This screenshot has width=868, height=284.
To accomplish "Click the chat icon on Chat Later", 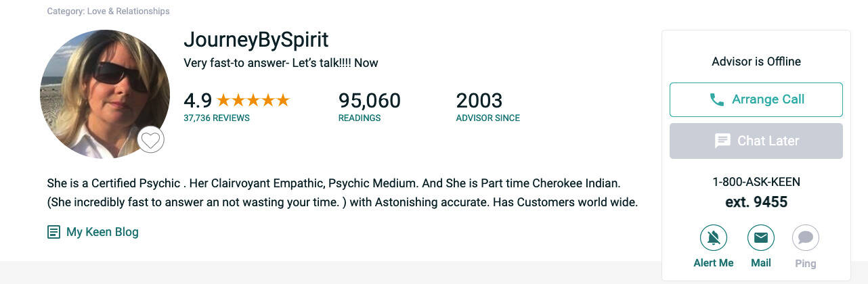I will click(722, 141).
